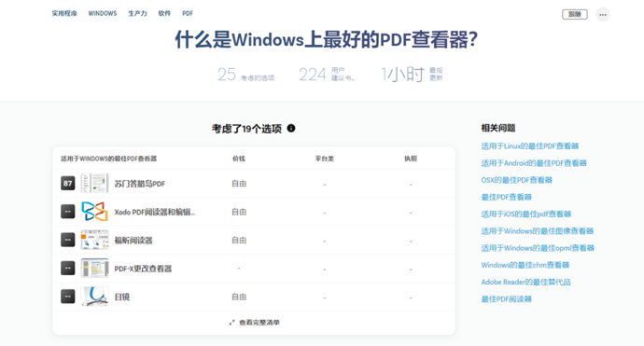Screen dimensions: 644x346
Task: Click the 87 score badge
Action: (68, 184)
